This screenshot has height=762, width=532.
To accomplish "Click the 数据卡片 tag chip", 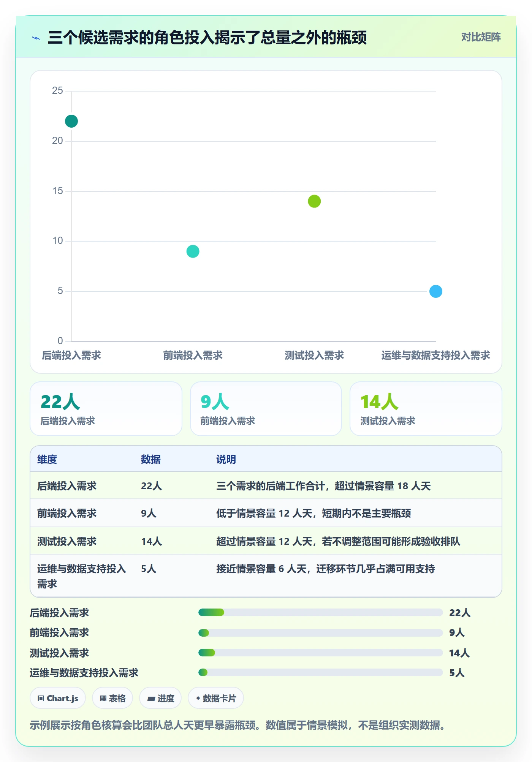I will [216, 698].
